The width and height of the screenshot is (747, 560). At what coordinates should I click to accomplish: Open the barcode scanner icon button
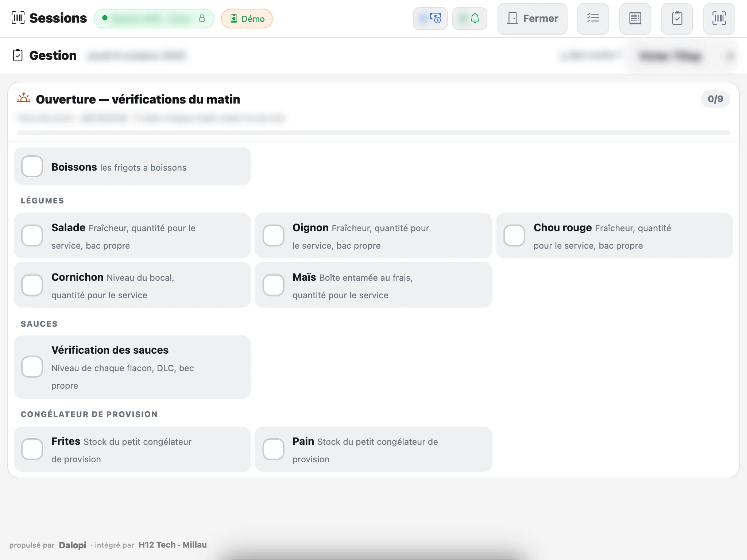719,19
